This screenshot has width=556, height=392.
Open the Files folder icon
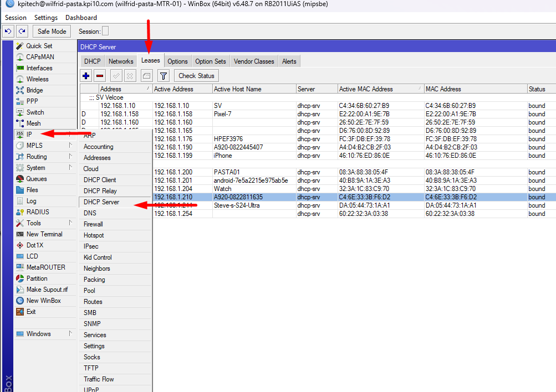tap(20, 190)
